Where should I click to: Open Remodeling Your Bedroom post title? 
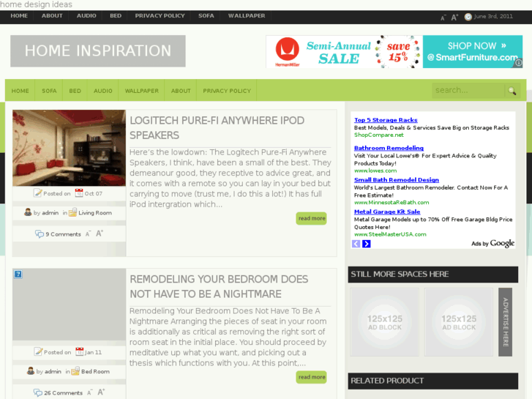(x=219, y=286)
